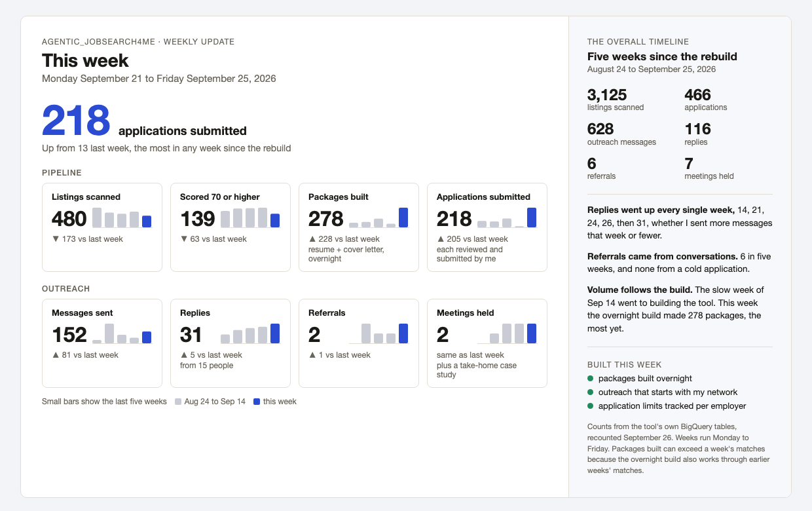
Task: Click the Scored 70 or higher value 139
Action: click(x=197, y=218)
